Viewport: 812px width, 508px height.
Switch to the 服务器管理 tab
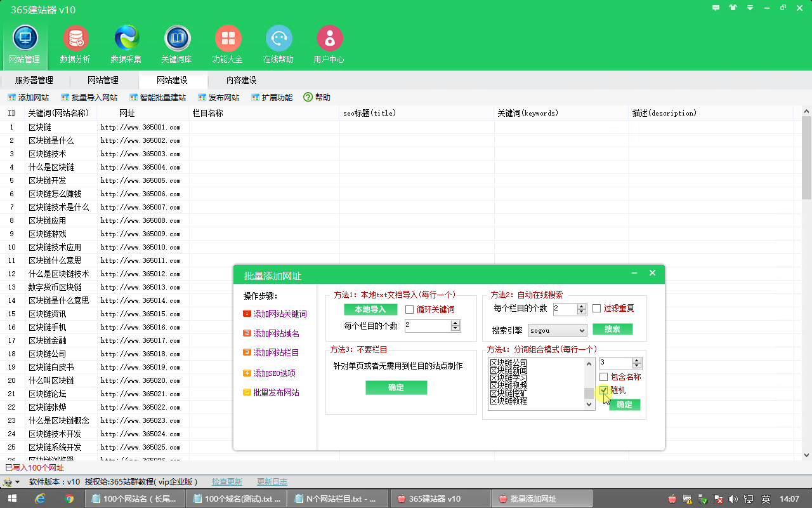34,80
